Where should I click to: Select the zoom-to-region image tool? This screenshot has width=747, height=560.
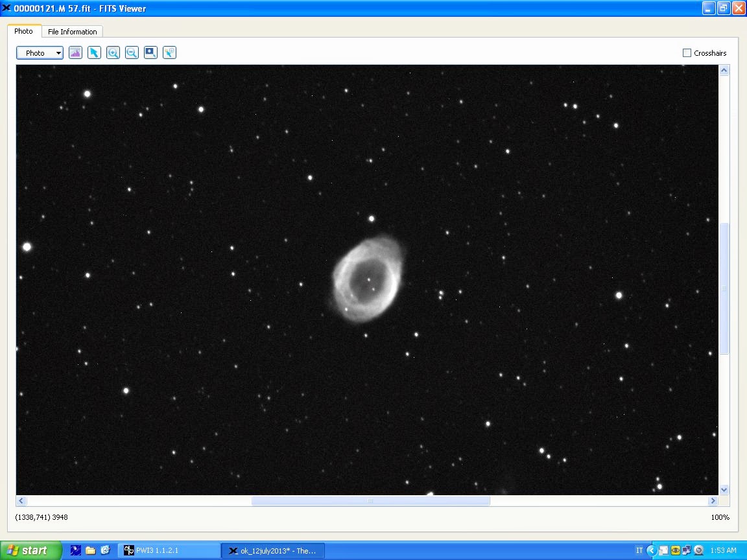click(x=150, y=52)
